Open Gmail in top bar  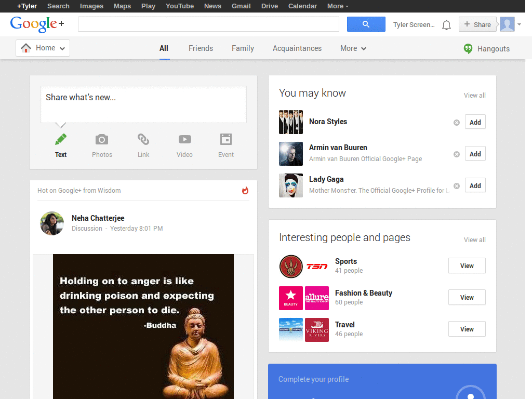(241, 6)
